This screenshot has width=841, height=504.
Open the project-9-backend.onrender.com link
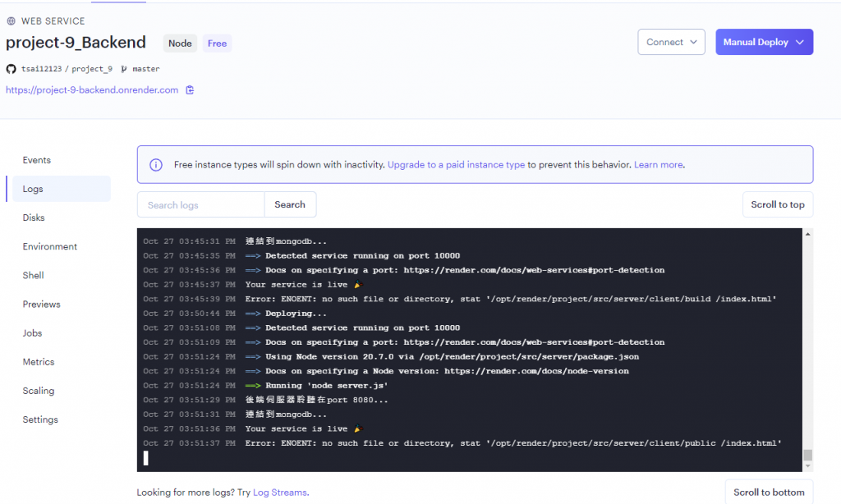[x=92, y=90]
